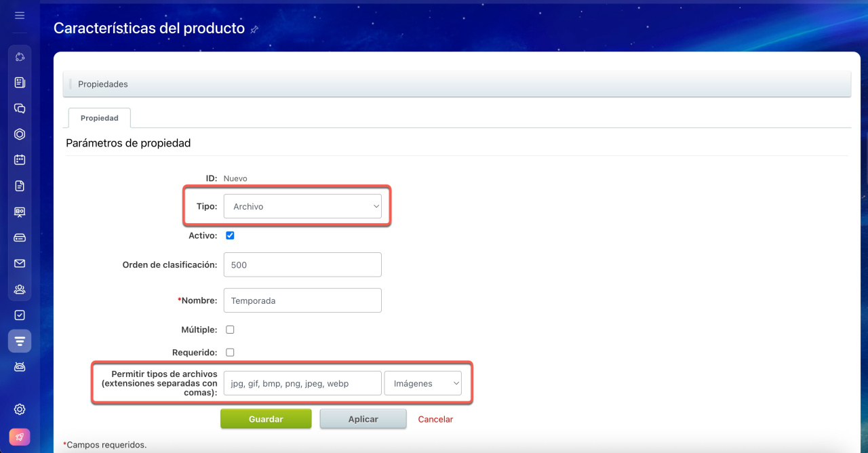Uncheck the Activo checkbox
The image size is (868, 453).
(x=230, y=235)
